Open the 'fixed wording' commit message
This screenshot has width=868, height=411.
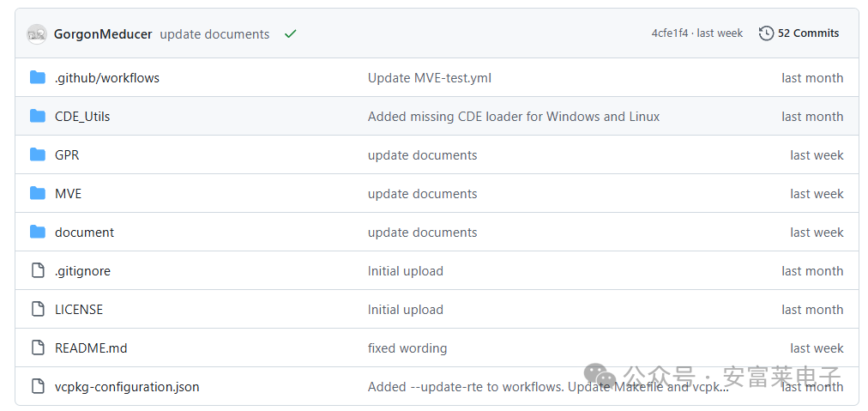407,348
